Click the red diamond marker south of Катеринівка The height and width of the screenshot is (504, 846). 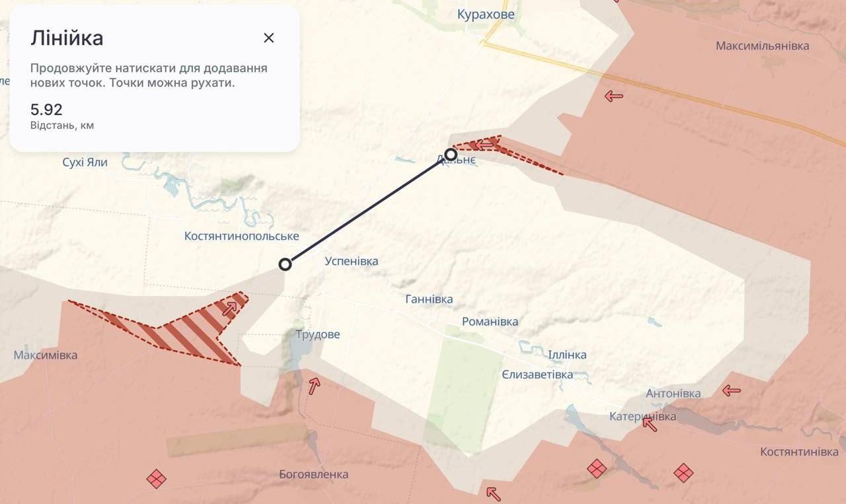tap(597, 469)
